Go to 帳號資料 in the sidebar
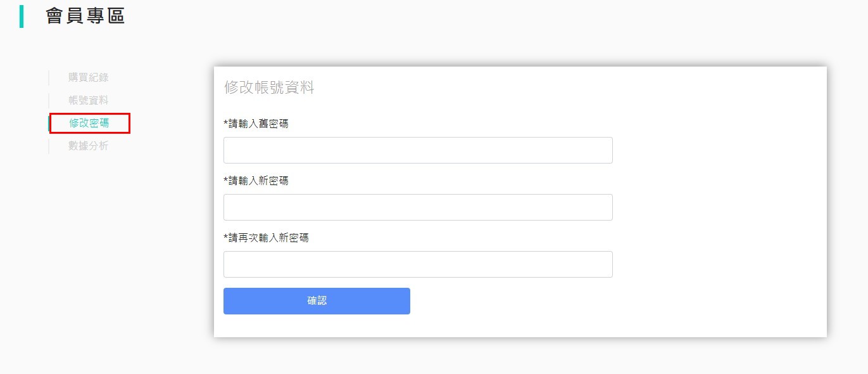 point(88,100)
